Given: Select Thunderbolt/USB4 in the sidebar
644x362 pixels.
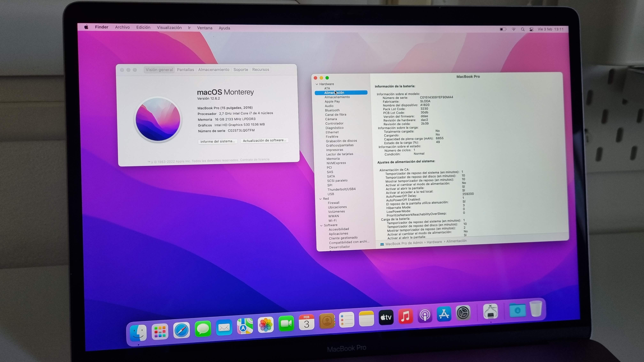Looking at the screenshot, I should point(341,189).
